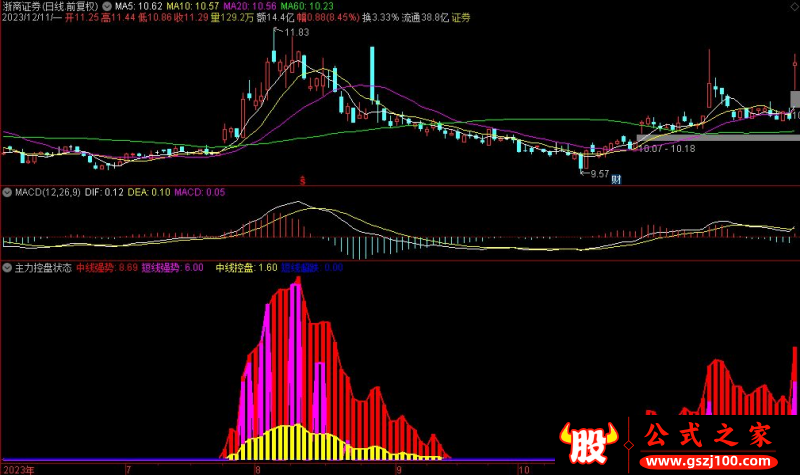Click the high price 高11.44
The height and width of the screenshot is (475, 800).
point(118,18)
